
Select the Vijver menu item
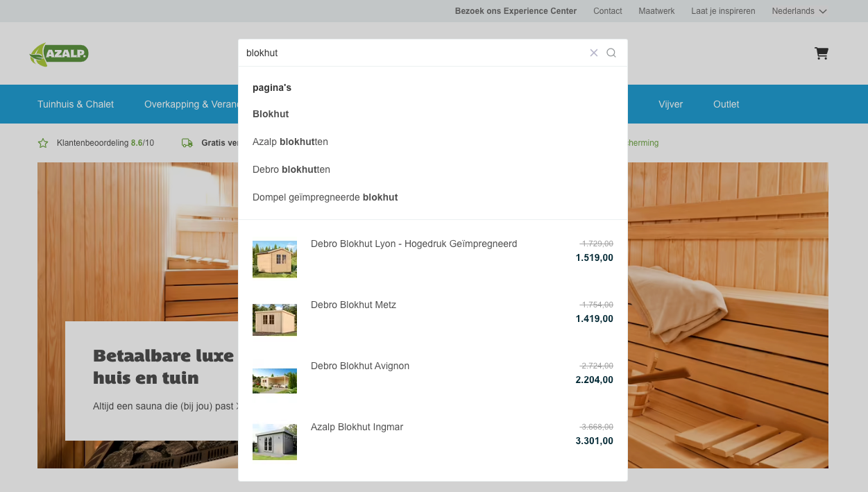670,104
